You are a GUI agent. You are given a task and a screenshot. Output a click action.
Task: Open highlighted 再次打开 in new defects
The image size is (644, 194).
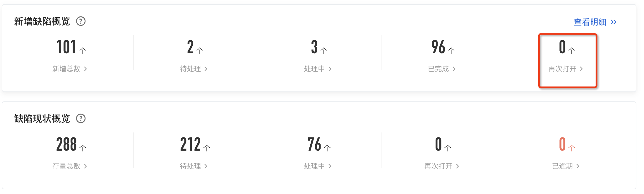(x=566, y=69)
